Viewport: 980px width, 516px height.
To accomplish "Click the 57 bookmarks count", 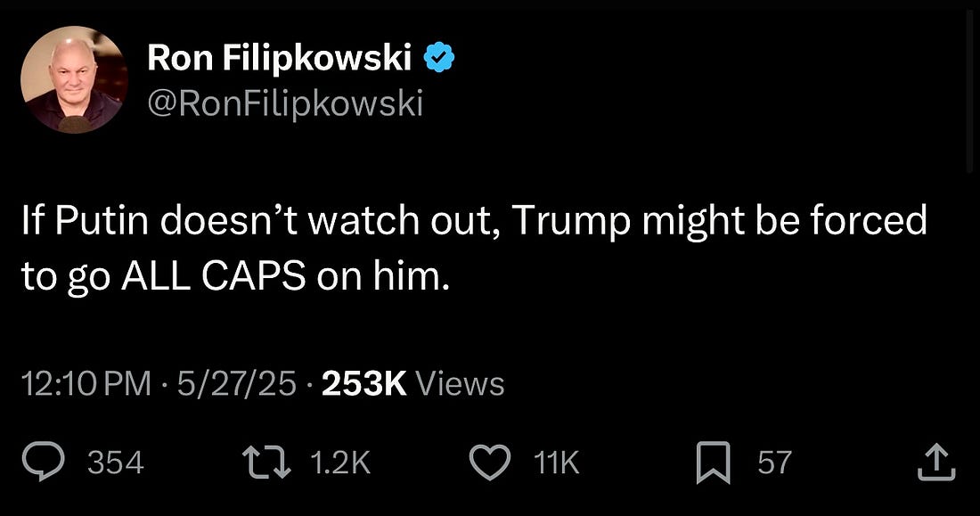I will point(774,463).
